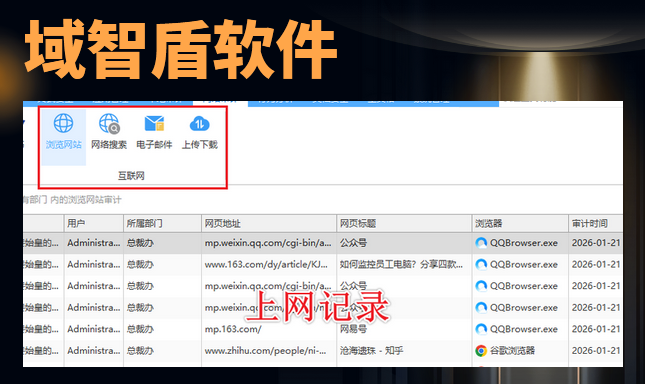645x384 pixels.
Task: Sort by the 网页地址 column header
Action: [269, 223]
